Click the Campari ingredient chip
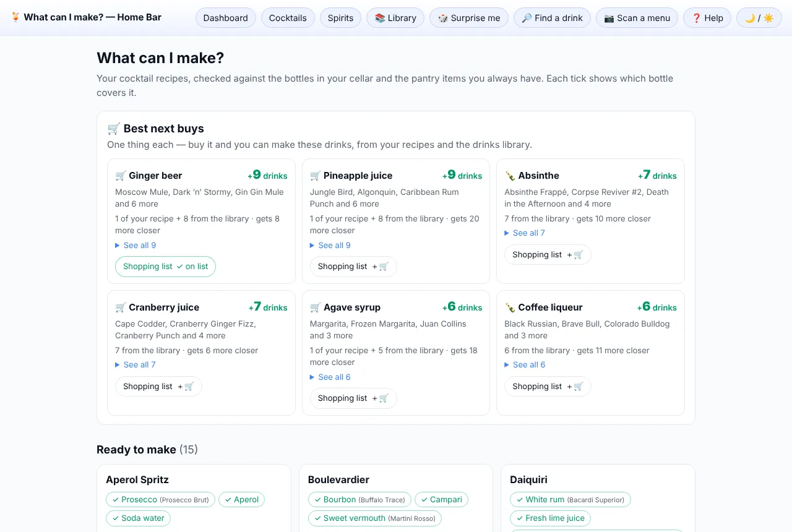The image size is (792, 532). (441, 500)
